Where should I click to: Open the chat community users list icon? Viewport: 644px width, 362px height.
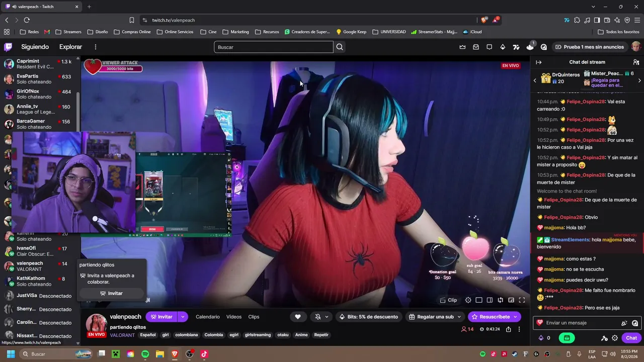(x=636, y=62)
